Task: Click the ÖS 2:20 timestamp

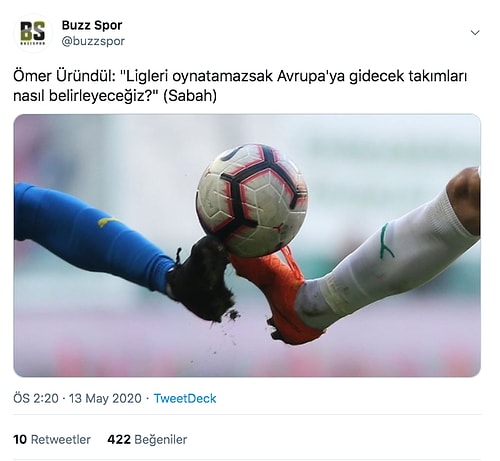Action: (36, 398)
